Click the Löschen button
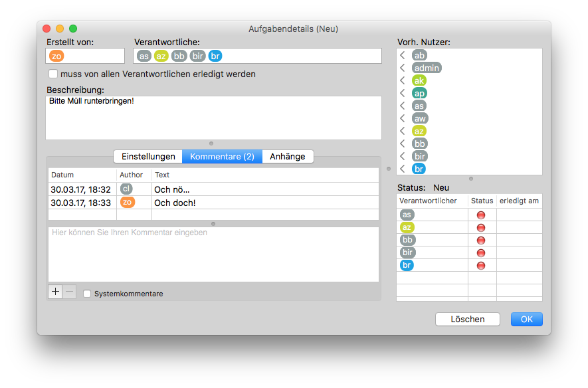This screenshot has height=388, width=588. click(468, 320)
